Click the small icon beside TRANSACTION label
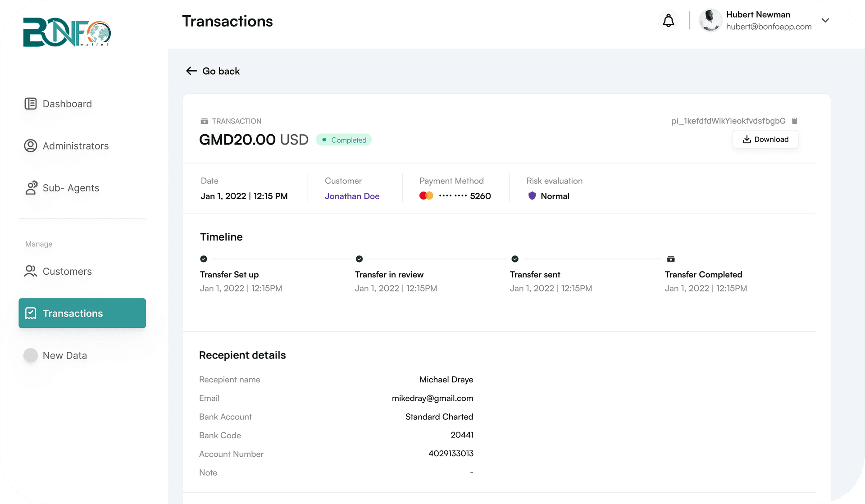 204,121
